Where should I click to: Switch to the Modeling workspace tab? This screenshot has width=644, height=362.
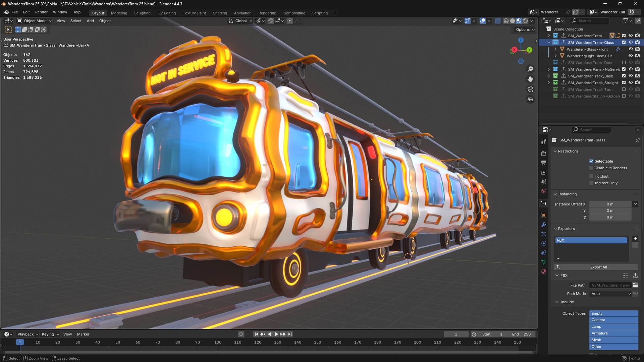tap(119, 13)
